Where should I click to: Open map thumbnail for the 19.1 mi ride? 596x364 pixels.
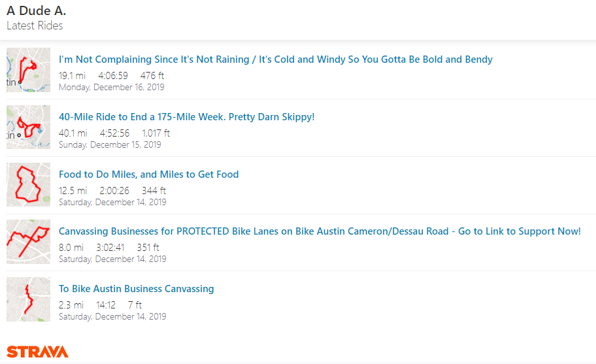(28, 69)
